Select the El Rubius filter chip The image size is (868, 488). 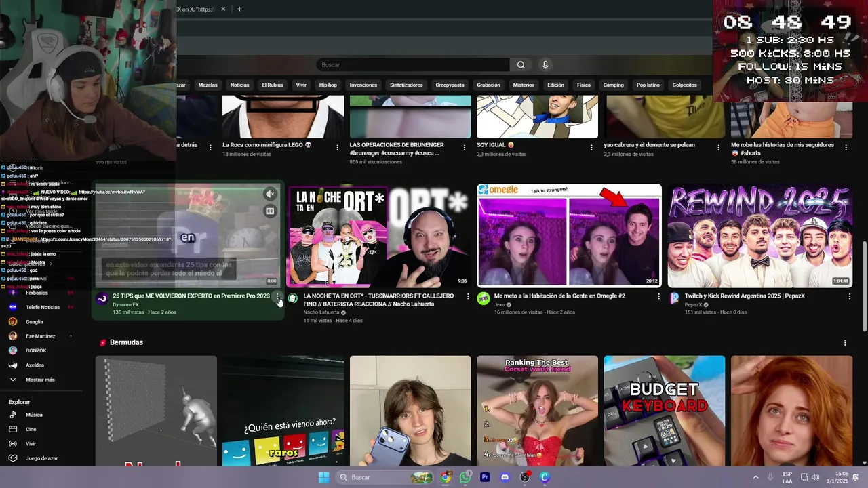(x=273, y=85)
